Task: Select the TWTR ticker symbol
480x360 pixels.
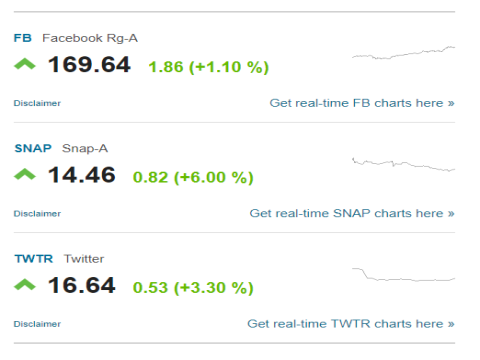Action: (34, 259)
